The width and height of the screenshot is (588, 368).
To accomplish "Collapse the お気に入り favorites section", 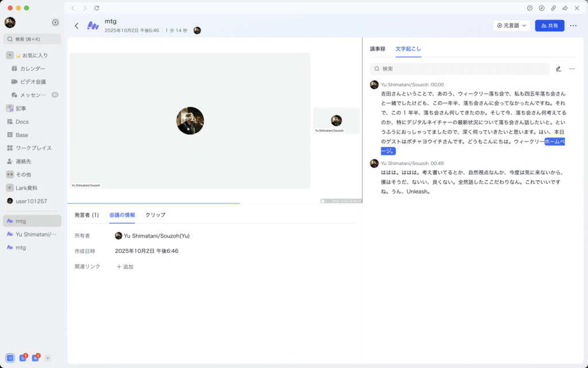I will (x=10, y=55).
